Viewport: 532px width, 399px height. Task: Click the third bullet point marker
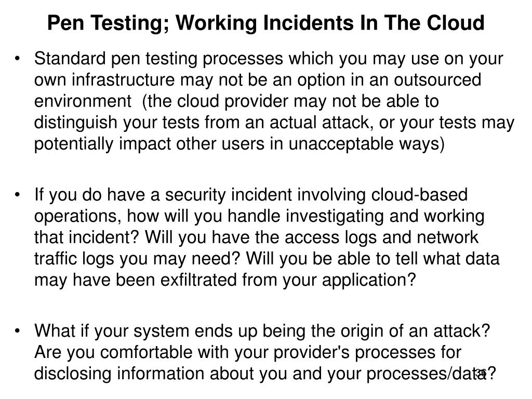[17, 331]
